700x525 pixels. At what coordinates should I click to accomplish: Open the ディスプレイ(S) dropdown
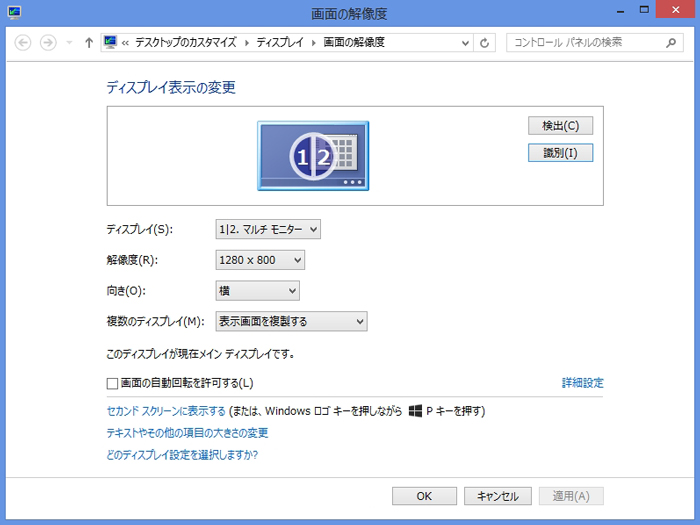tap(268, 229)
